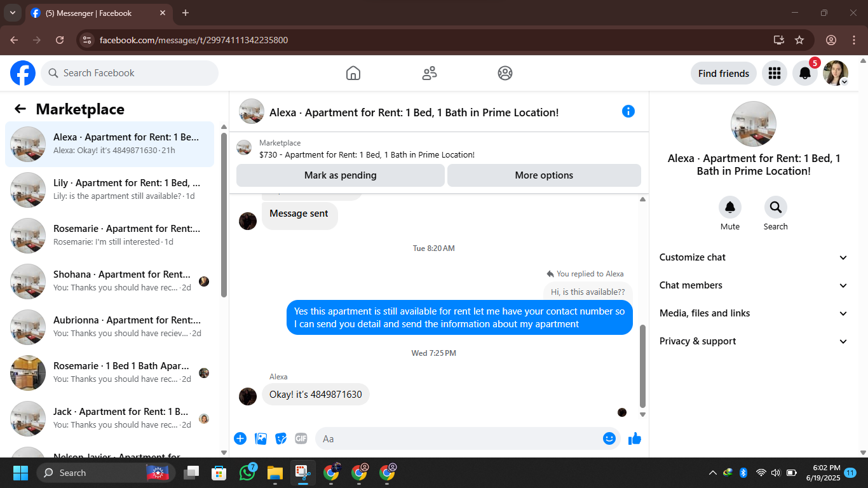This screenshot has height=488, width=868.
Task: Open File Explorer from the taskbar
Action: point(275,473)
